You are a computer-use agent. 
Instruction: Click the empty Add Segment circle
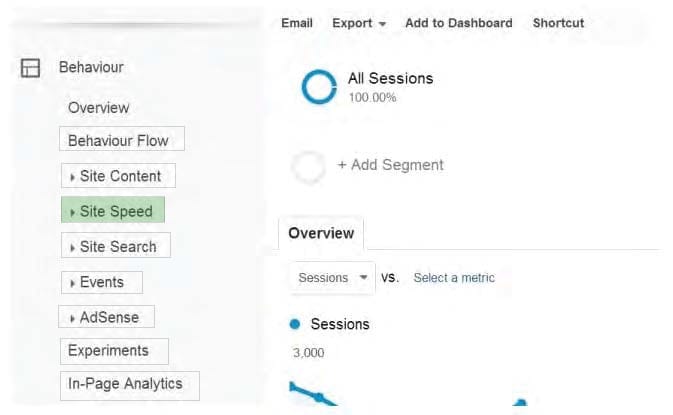point(308,167)
